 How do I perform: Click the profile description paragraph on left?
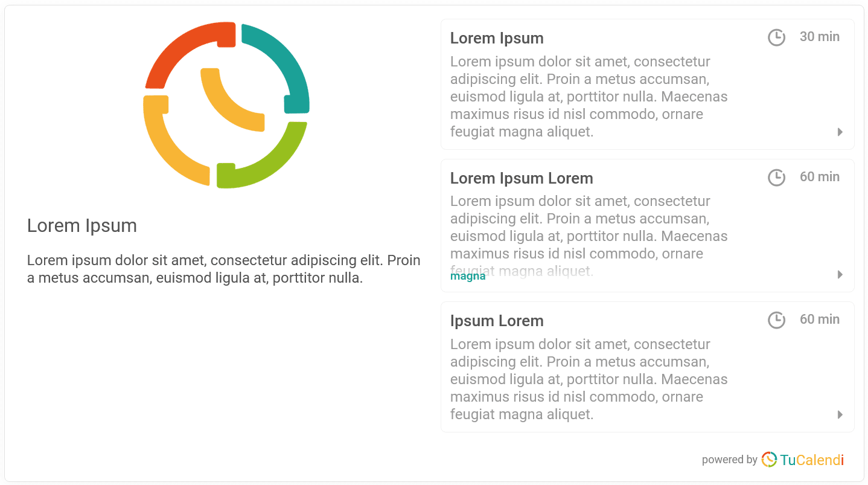tap(224, 269)
